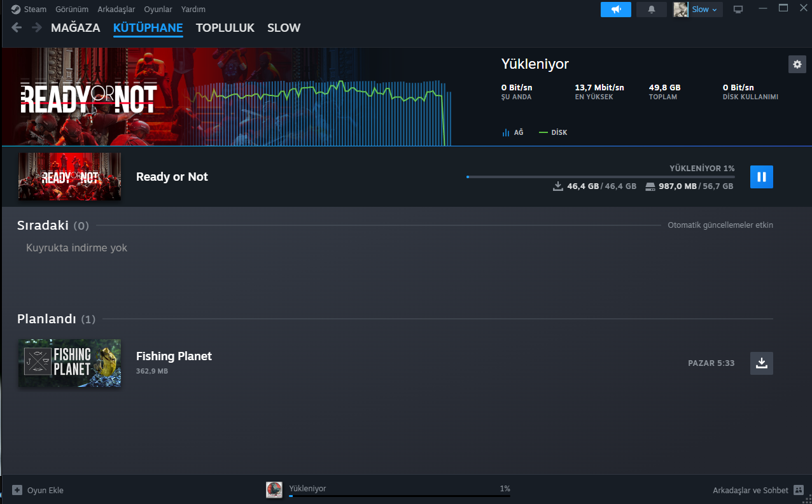Click the 362,9 MB size text
The height and width of the screenshot is (504, 812).
(152, 371)
